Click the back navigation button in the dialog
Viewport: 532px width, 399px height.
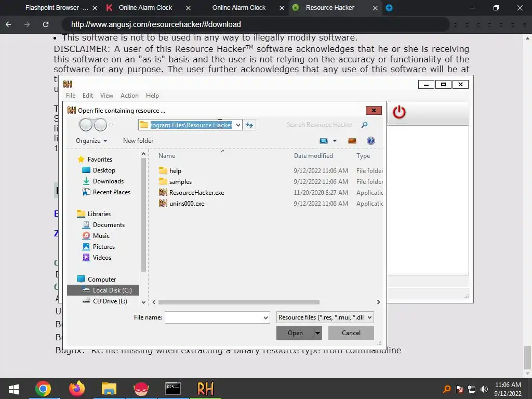click(86, 125)
